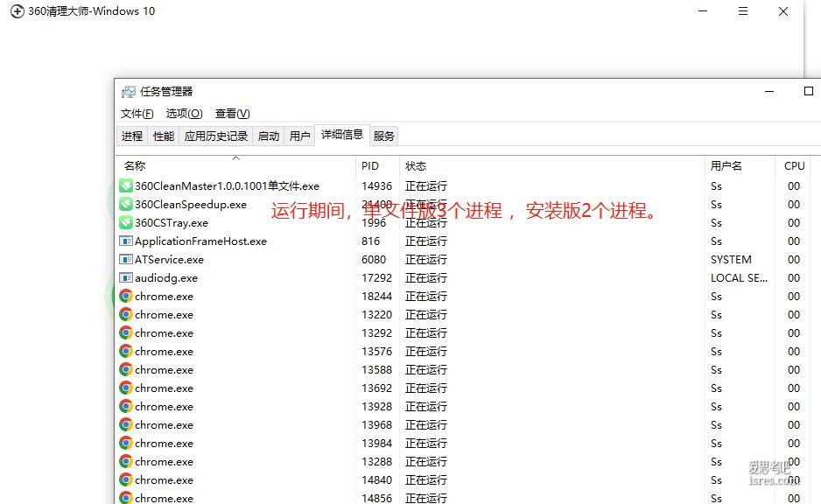This screenshot has width=821, height=504.
Task: Select the 360CleanSpeedup.exe process name
Action: 191,204
